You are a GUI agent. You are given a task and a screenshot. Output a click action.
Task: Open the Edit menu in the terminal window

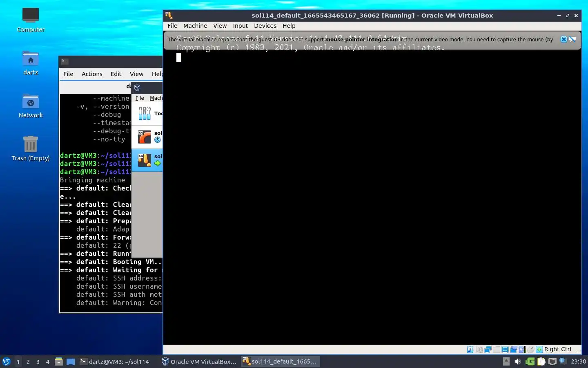[116, 74]
